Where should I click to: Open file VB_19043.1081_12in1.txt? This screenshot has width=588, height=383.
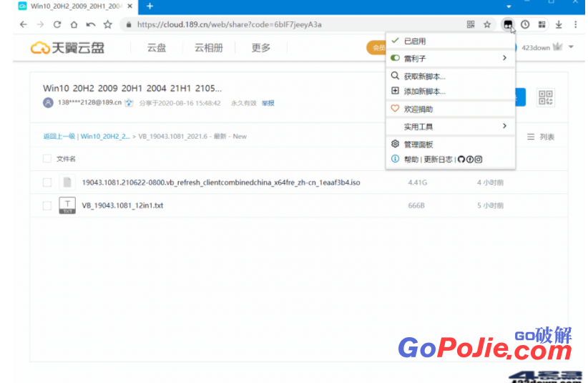122,205
